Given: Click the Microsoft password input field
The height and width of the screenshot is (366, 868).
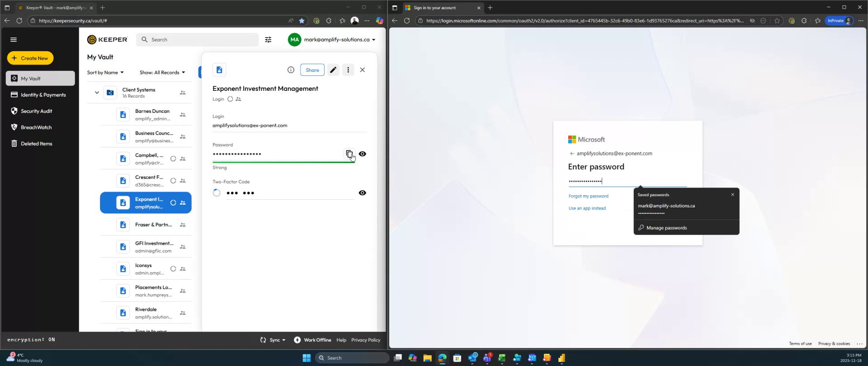Looking at the screenshot, I should 627,181.
